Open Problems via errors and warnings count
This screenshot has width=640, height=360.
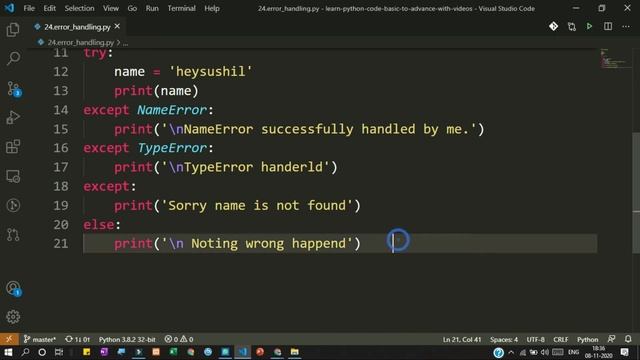tap(179, 340)
